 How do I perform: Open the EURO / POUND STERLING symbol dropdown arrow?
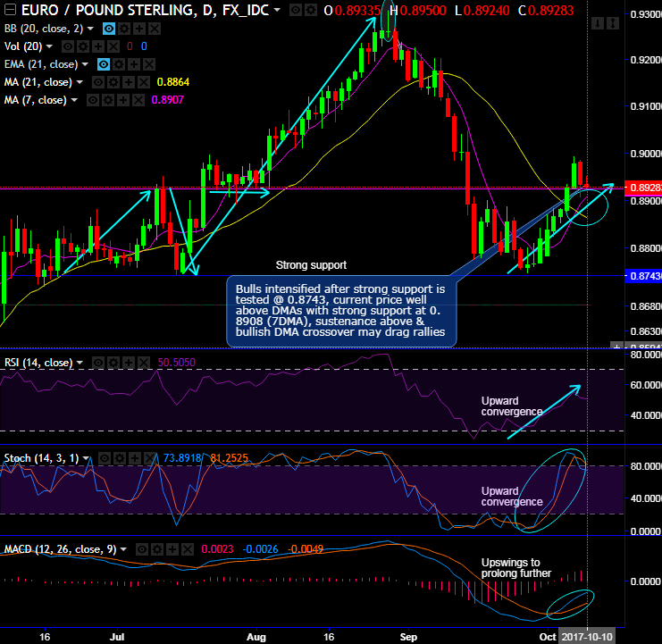pos(277,9)
